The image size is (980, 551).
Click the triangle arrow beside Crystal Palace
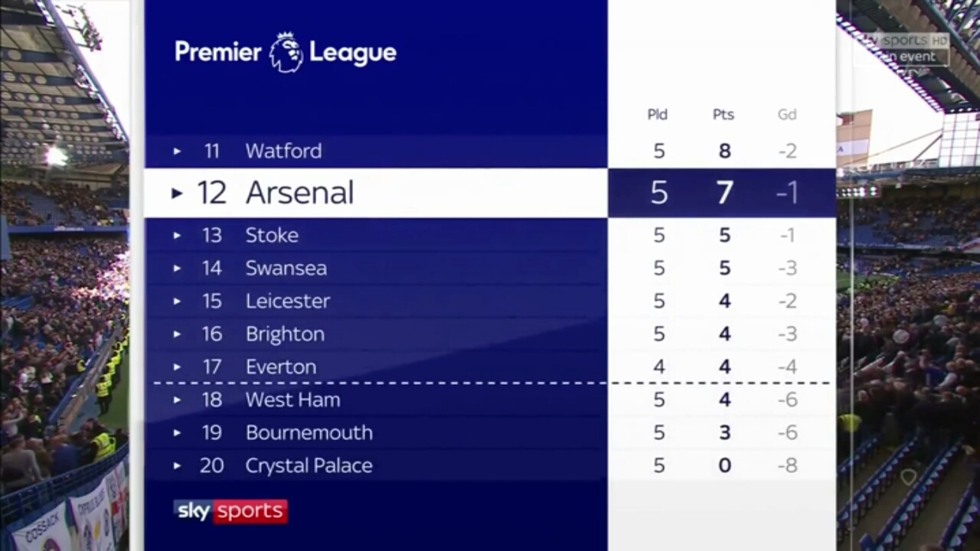click(x=177, y=466)
